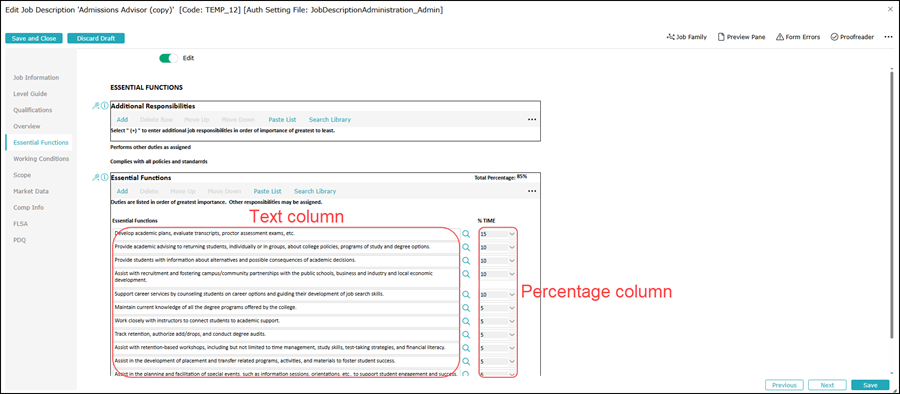The image size is (900, 394).
Task: Click search icon for 'Maintain current knowledge' row
Action: (x=466, y=308)
